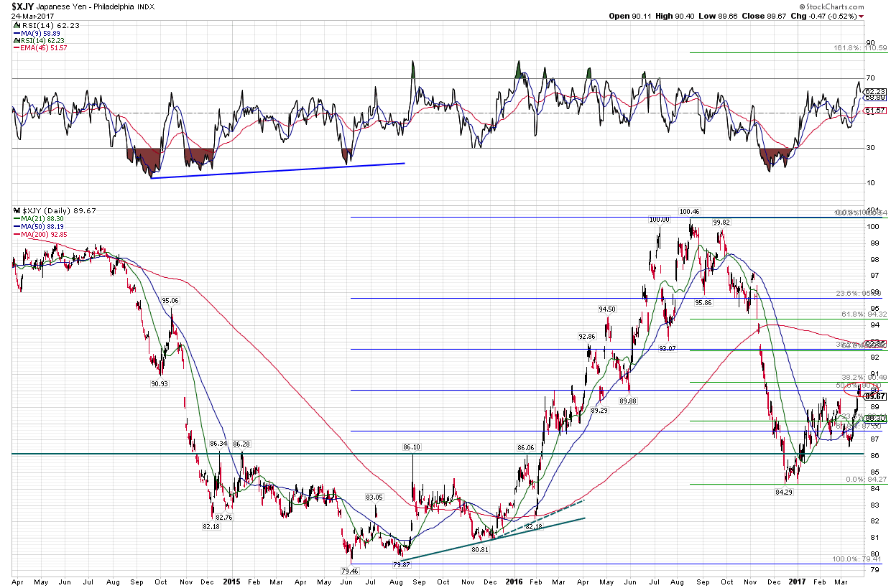
Task: Click the area icon beside black RSI(14) label
Action: [x=15, y=24]
